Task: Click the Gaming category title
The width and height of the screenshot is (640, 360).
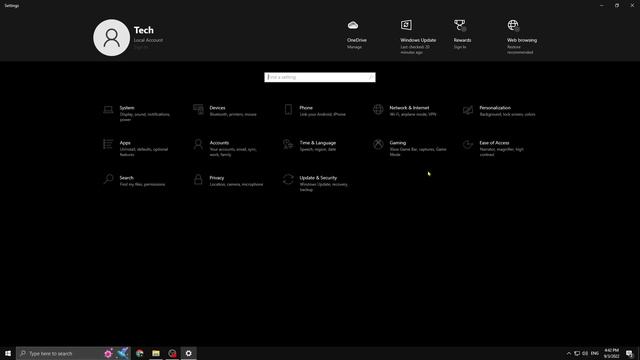Action: point(398,143)
